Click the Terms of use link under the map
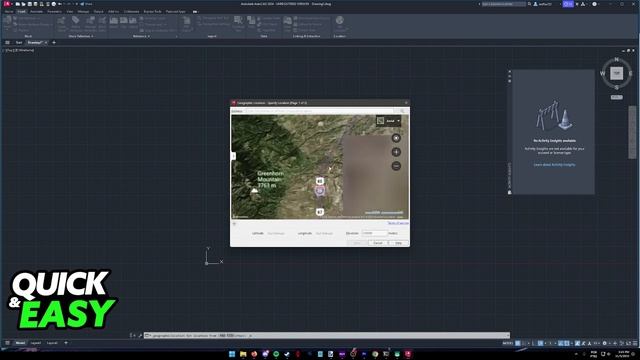The height and width of the screenshot is (360, 640). tap(398, 223)
